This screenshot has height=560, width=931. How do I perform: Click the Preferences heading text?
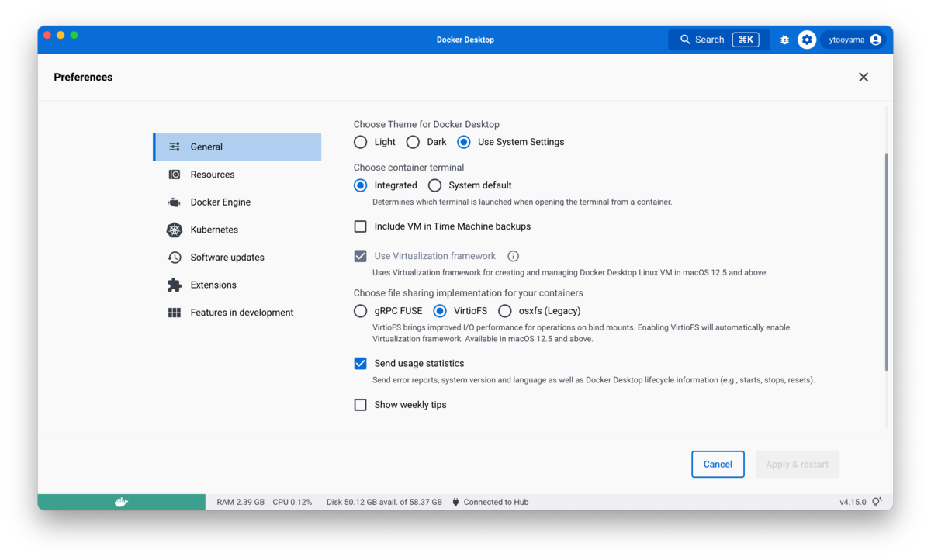pos(83,77)
